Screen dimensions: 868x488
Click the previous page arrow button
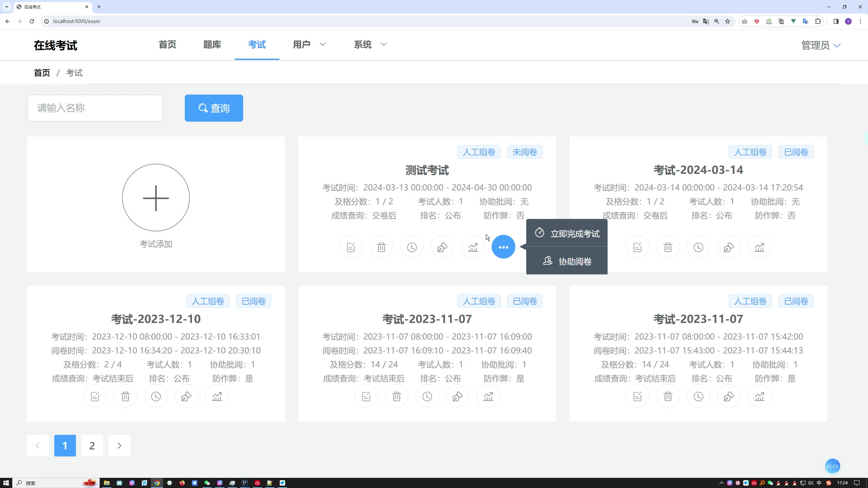click(x=38, y=446)
